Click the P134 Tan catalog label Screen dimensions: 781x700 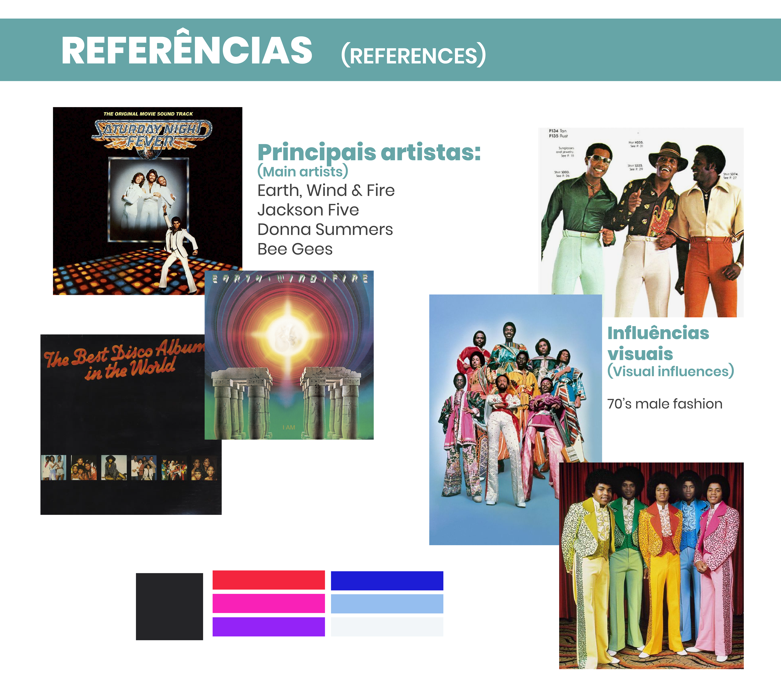(x=557, y=131)
